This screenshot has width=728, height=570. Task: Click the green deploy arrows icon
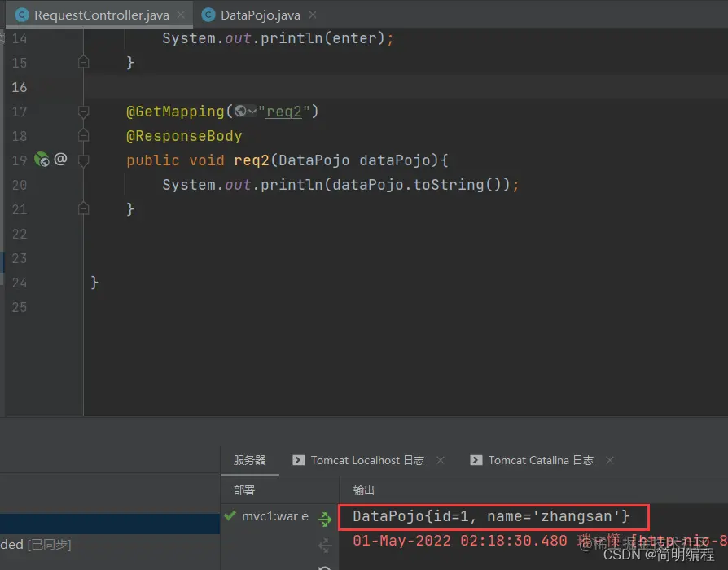point(325,519)
